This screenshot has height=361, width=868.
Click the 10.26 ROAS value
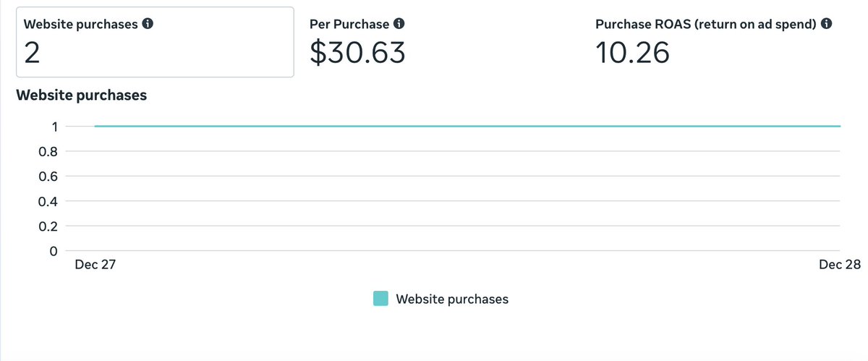(x=632, y=52)
